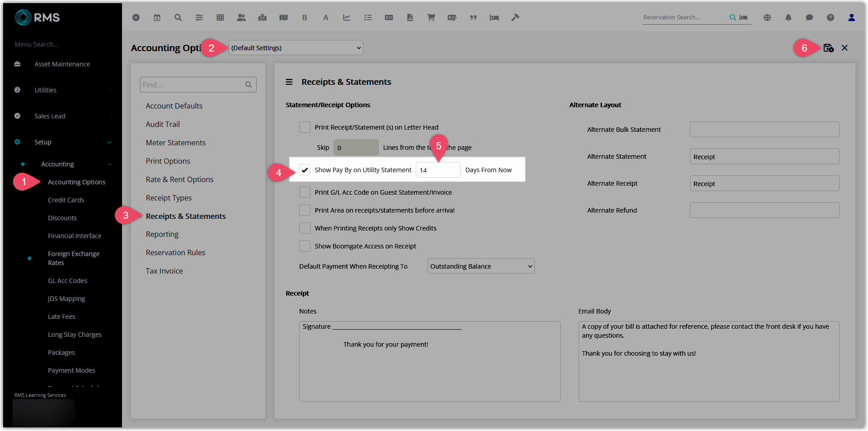Click the hamburger icon beside Receipts & Statements

(x=289, y=82)
